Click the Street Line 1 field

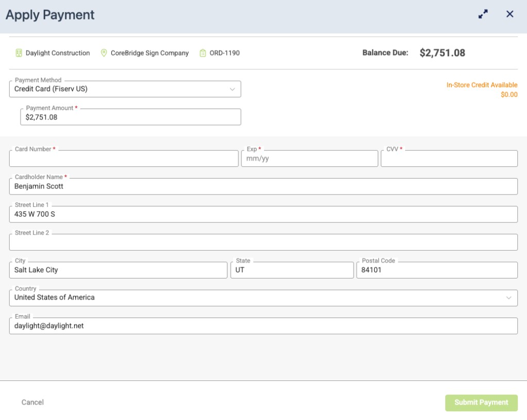263,214
